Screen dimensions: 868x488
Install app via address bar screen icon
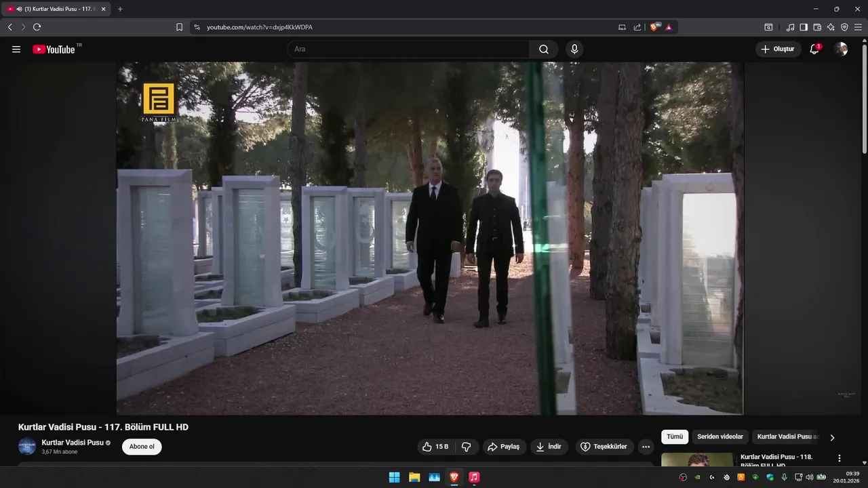[x=622, y=27]
